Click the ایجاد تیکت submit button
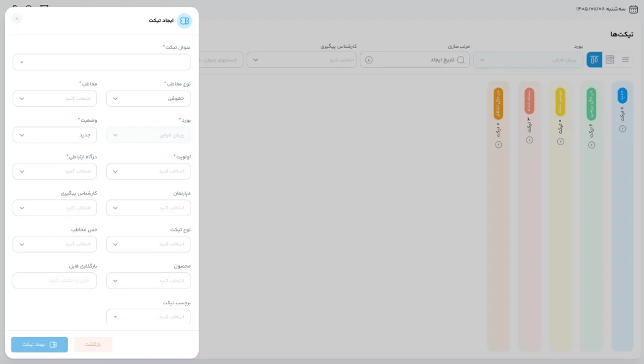The height and width of the screenshot is (364, 644). pos(40,345)
